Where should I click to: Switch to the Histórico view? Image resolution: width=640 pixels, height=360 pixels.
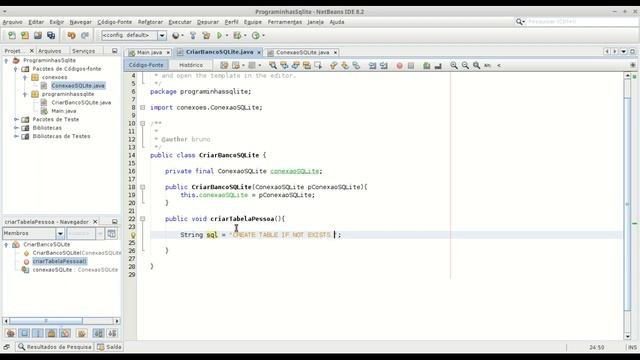pyautogui.click(x=191, y=65)
